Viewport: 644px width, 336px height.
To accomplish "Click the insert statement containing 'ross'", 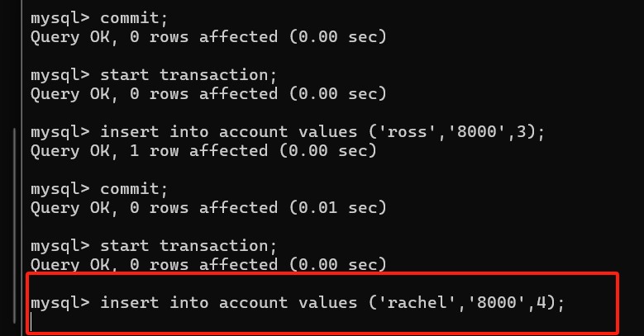I will [x=322, y=132].
